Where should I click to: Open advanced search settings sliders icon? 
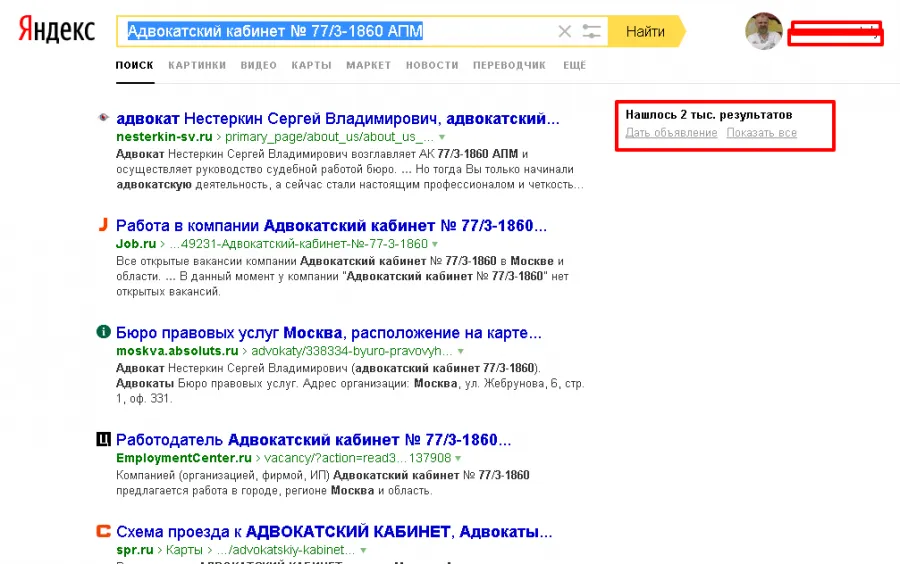(x=591, y=32)
